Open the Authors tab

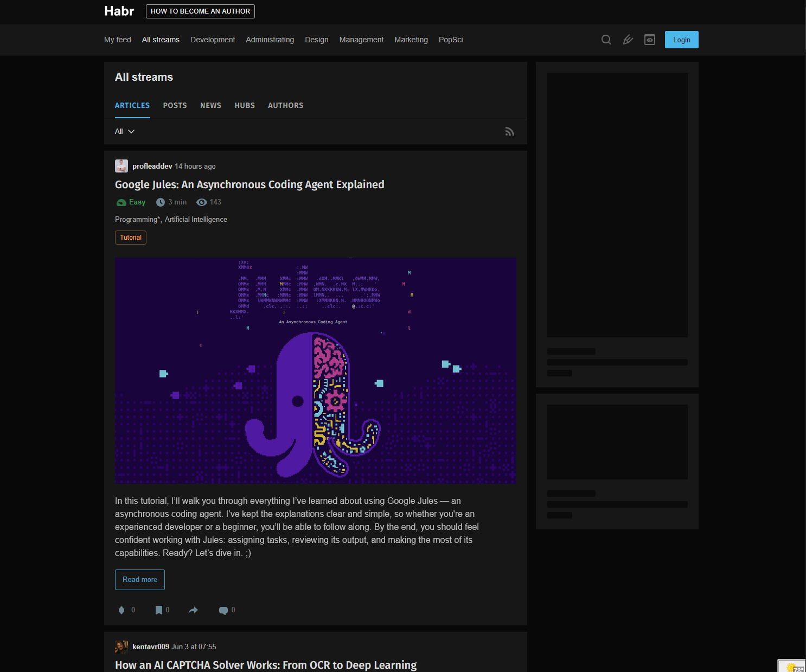pos(285,105)
